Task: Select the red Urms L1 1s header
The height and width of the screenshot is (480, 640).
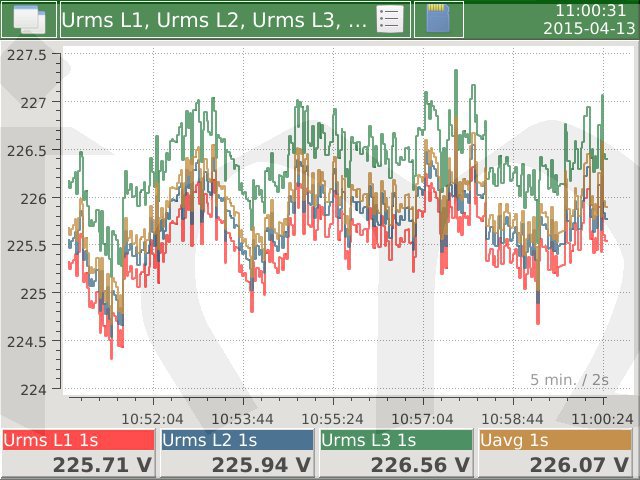Action: pos(79,440)
